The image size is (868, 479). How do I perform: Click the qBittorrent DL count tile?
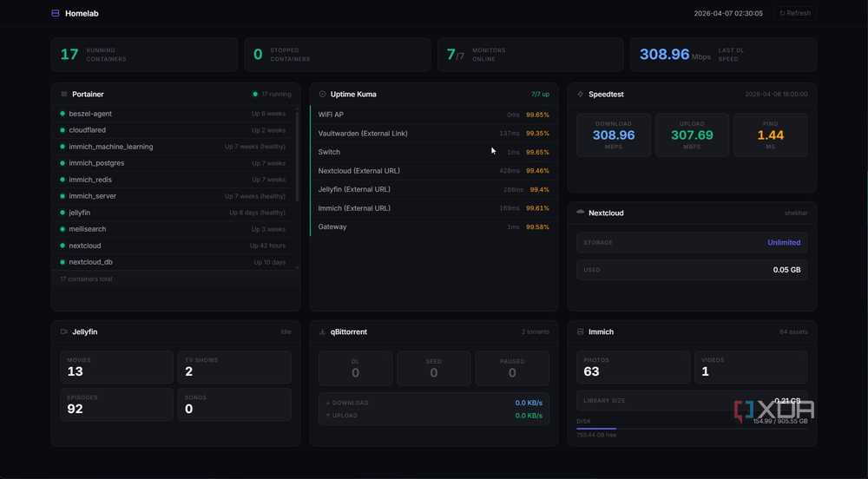click(x=355, y=368)
